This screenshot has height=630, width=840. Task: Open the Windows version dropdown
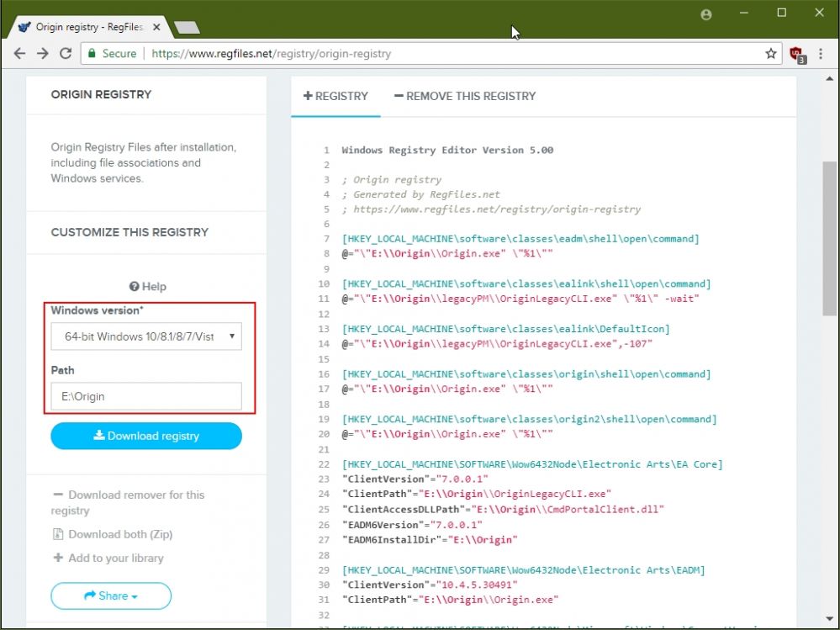[146, 336]
